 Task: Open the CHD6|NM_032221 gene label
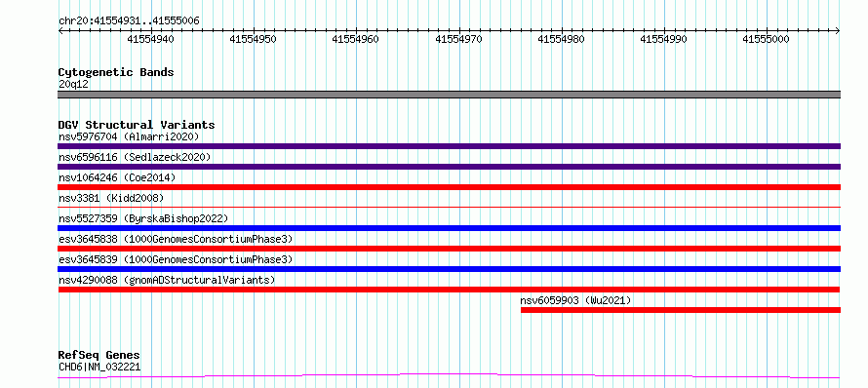click(x=99, y=367)
